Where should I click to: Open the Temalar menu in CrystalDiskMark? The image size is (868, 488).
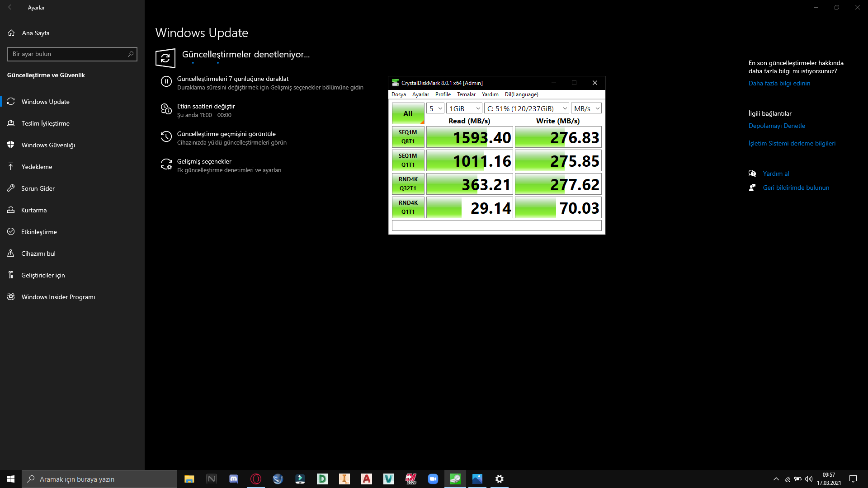[x=466, y=94]
